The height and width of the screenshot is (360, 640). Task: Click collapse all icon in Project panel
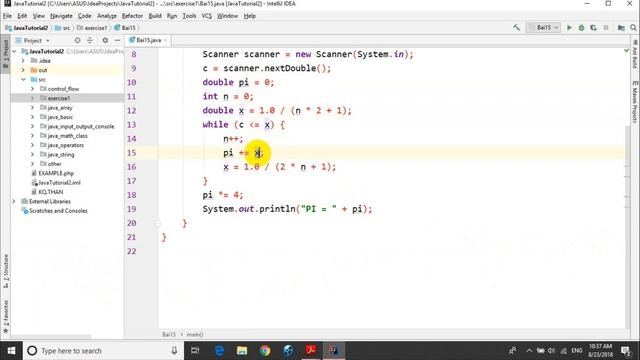click(90, 40)
